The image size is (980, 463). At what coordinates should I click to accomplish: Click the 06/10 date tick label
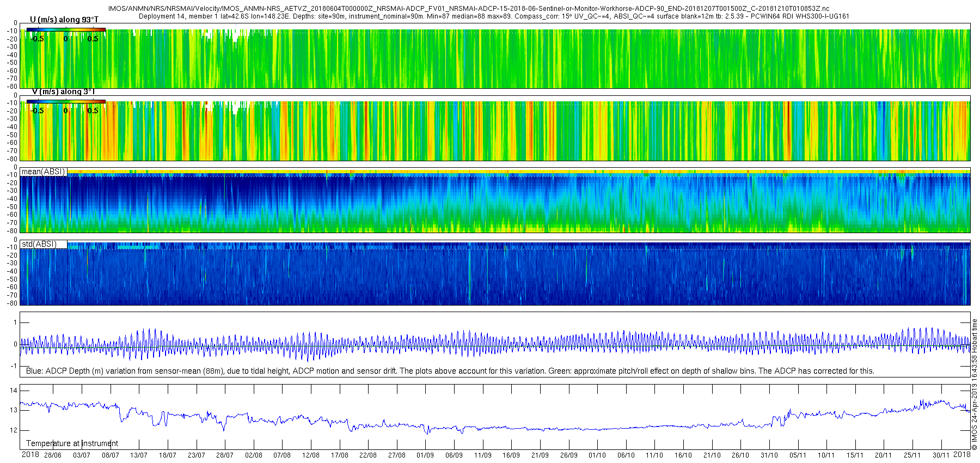pos(626,455)
